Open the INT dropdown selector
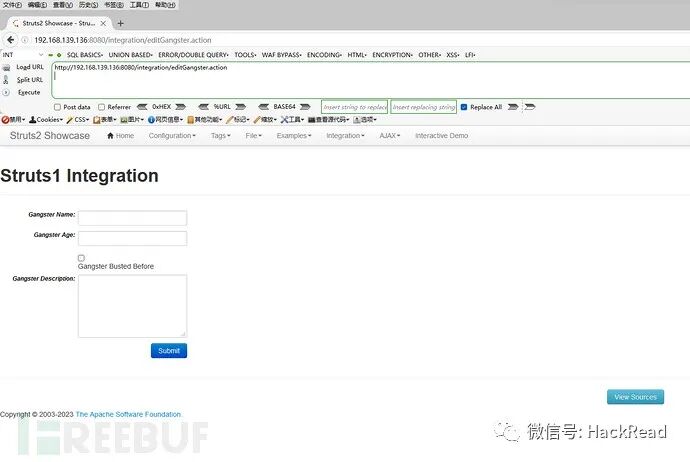 23,55
